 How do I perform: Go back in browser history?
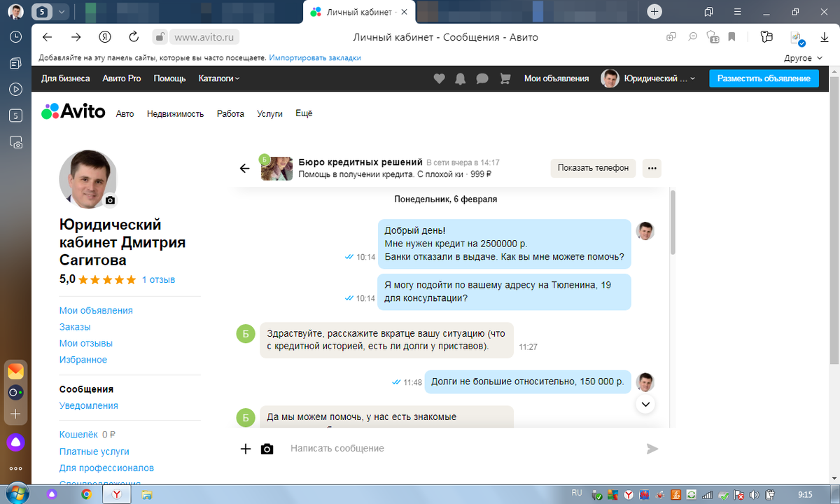47,37
